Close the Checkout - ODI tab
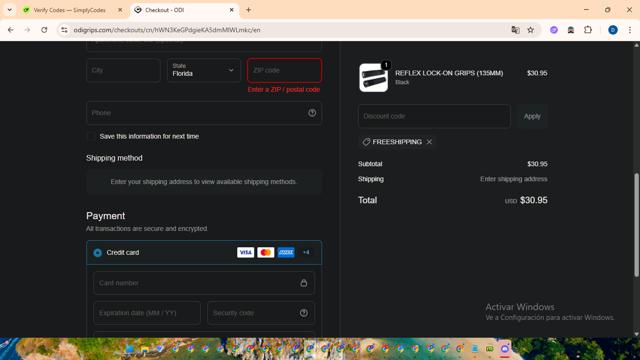 pyautogui.click(x=231, y=10)
